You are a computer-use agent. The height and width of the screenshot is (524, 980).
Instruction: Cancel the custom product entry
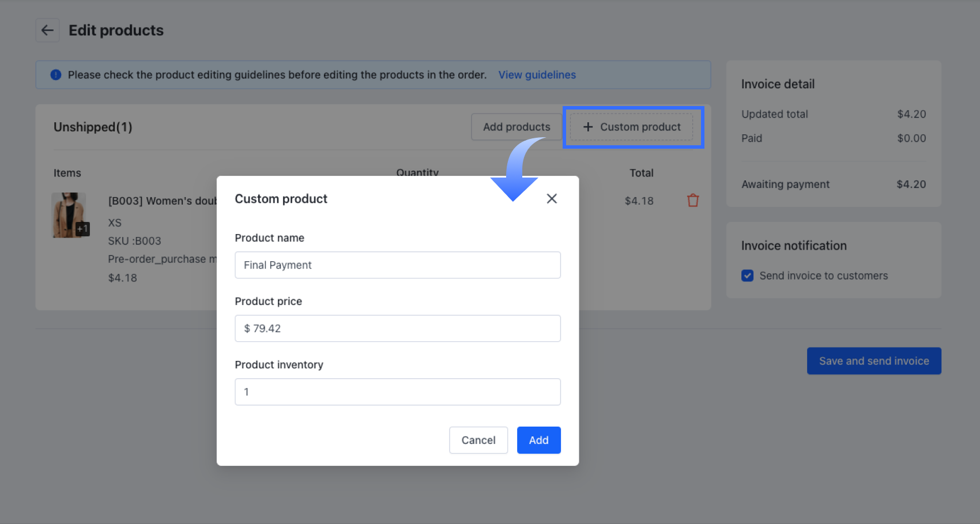[478, 440]
